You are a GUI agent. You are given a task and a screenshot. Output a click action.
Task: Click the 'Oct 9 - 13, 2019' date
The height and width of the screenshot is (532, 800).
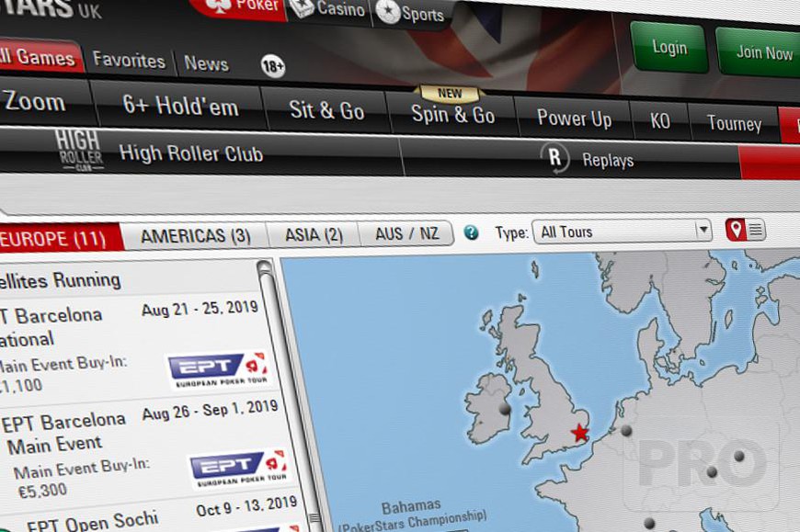246,506
